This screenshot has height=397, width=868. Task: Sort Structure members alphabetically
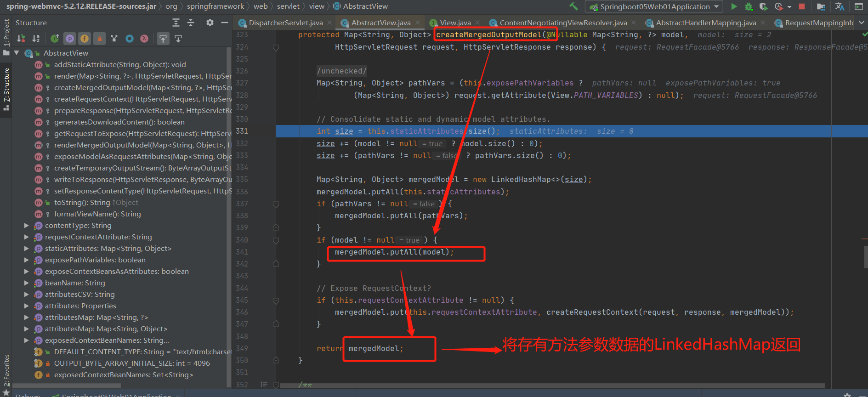(36, 39)
